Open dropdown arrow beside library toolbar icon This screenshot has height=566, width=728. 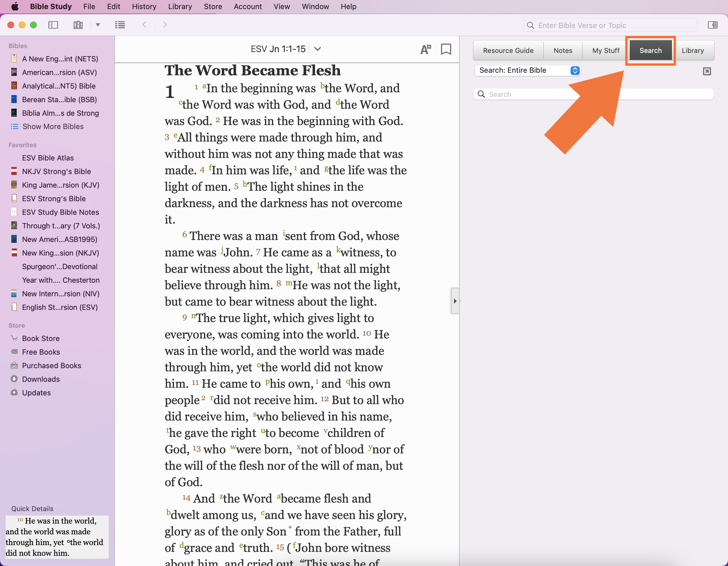click(x=98, y=25)
